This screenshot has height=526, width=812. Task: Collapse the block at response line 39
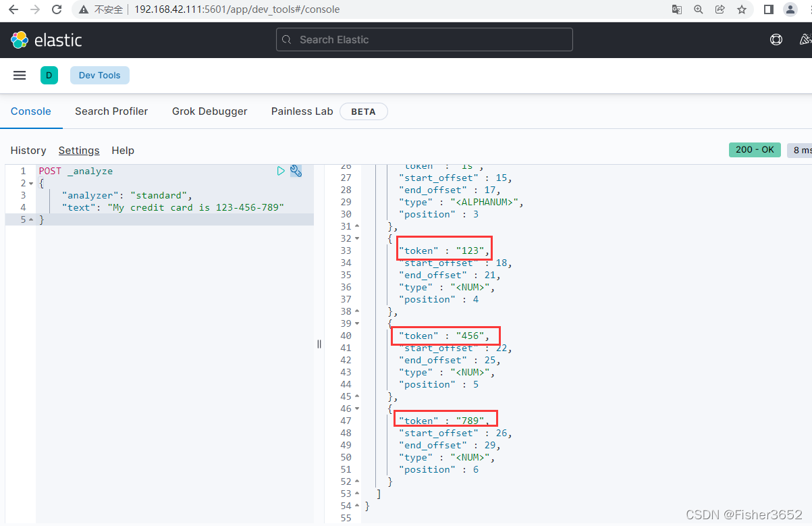tap(357, 323)
